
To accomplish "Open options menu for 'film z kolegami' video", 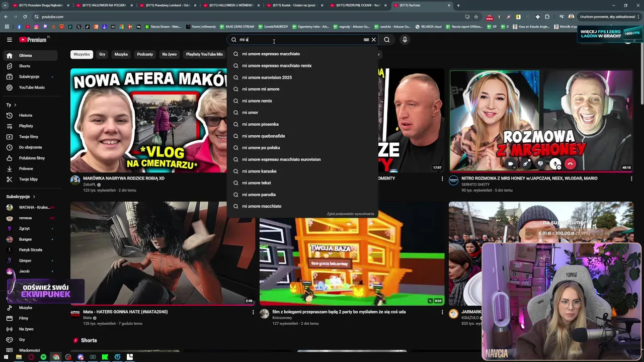I will click(442, 312).
